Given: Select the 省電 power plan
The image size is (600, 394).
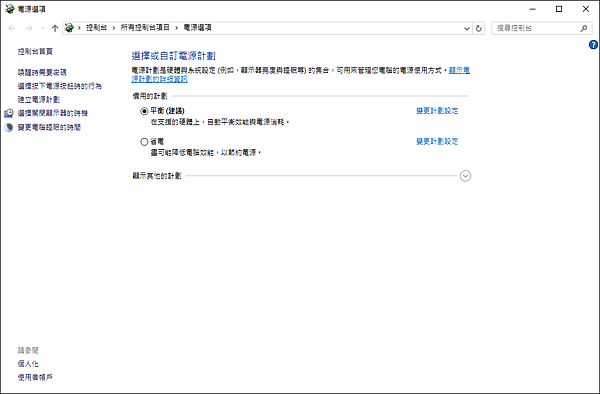Looking at the screenshot, I should point(144,142).
